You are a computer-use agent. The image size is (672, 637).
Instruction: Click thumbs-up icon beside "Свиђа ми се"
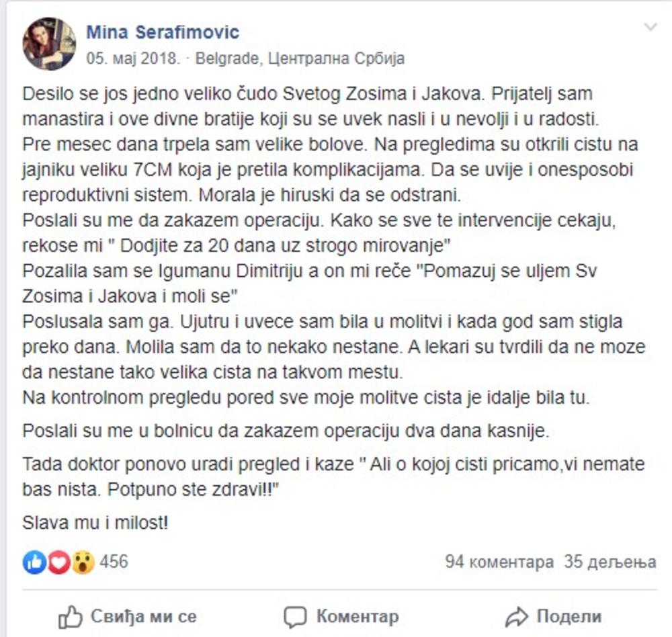tap(70, 616)
